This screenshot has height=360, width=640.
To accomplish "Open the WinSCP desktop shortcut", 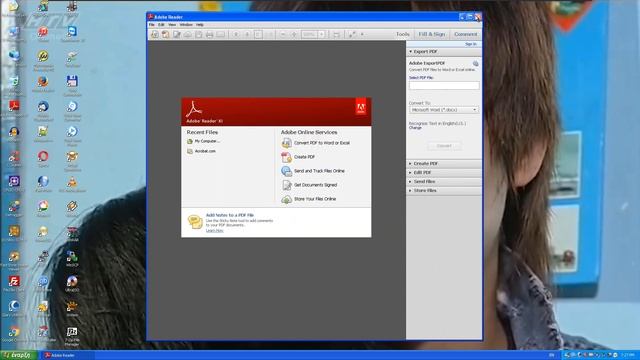I will tap(72, 257).
